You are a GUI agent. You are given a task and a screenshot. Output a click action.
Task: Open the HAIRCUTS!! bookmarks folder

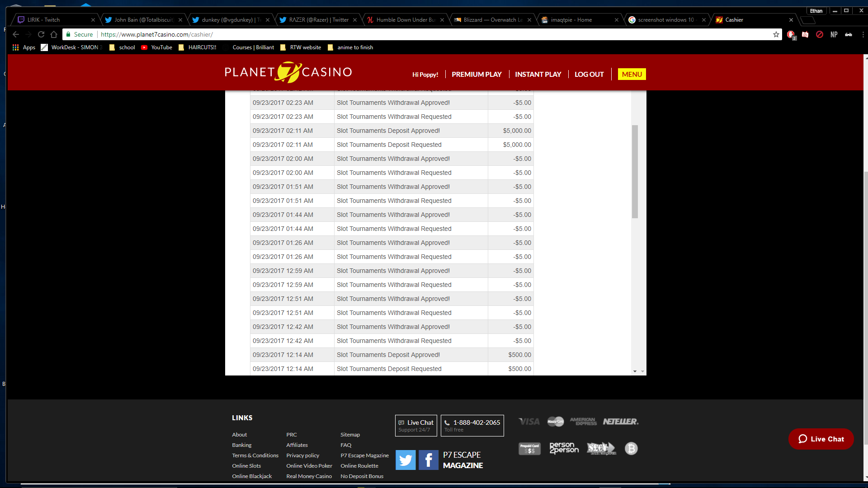(x=198, y=47)
